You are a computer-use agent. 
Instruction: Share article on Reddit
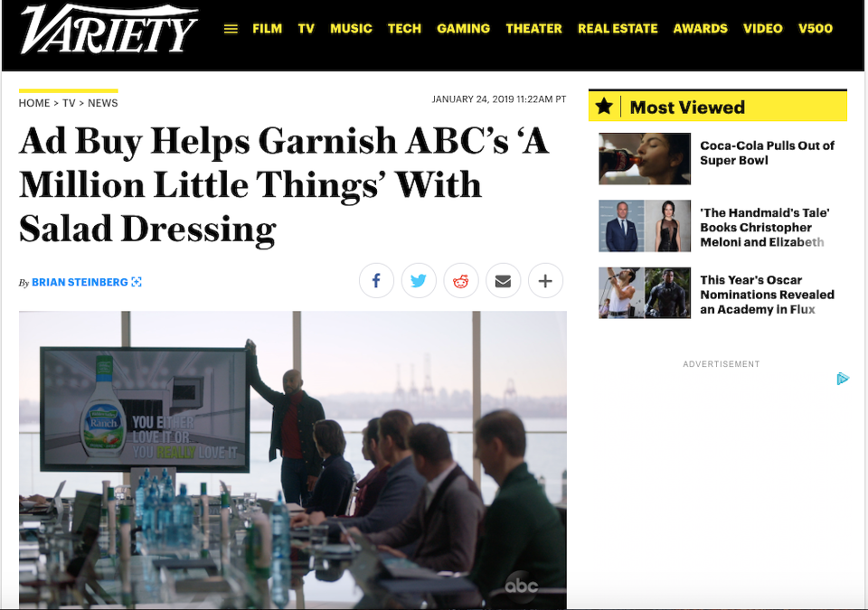pos(460,281)
